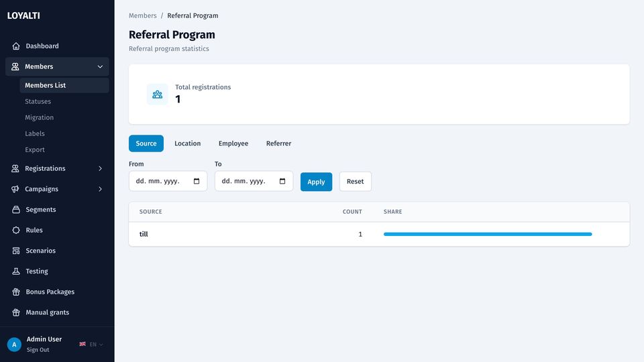Open the Testing menu label
This screenshot has height=362, width=644.
[x=37, y=271]
